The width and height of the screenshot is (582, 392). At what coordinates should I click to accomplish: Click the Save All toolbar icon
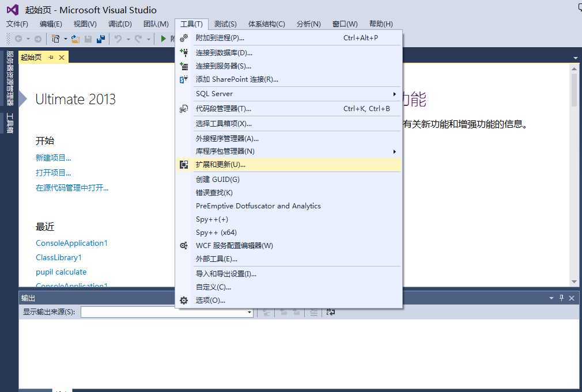(101, 39)
